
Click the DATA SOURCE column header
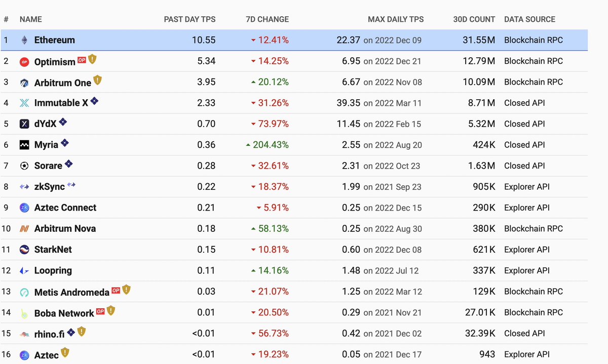(529, 19)
